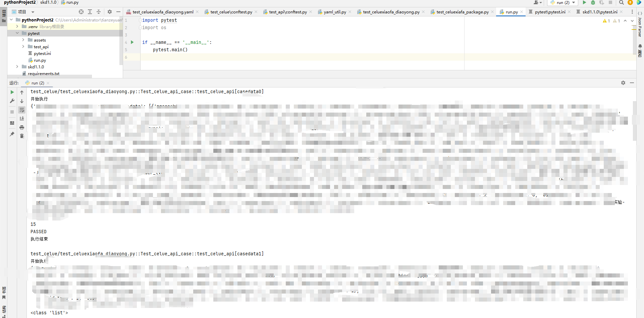Locate current file with the crosshair icon
The height and width of the screenshot is (318, 644).
tap(81, 12)
